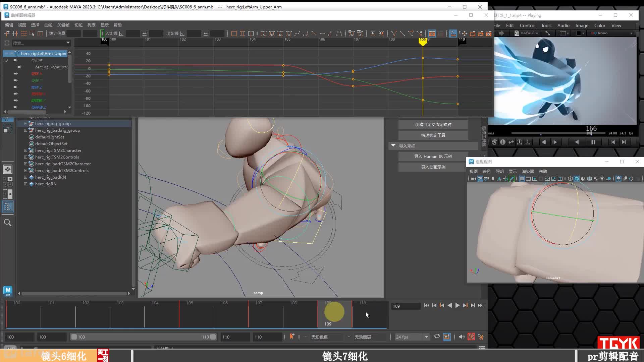Viewport: 644px width, 362px height.
Task: Select defaultLightSet in the Outliner
Action: click(x=50, y=137)
